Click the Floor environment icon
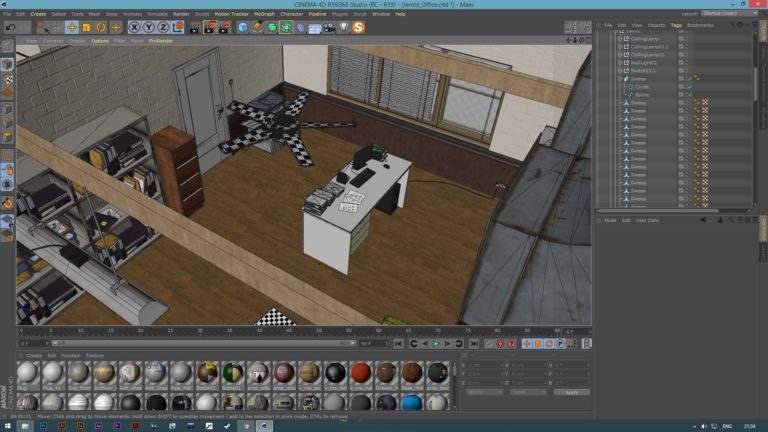768x432 pixels. (x=314, y=27)
